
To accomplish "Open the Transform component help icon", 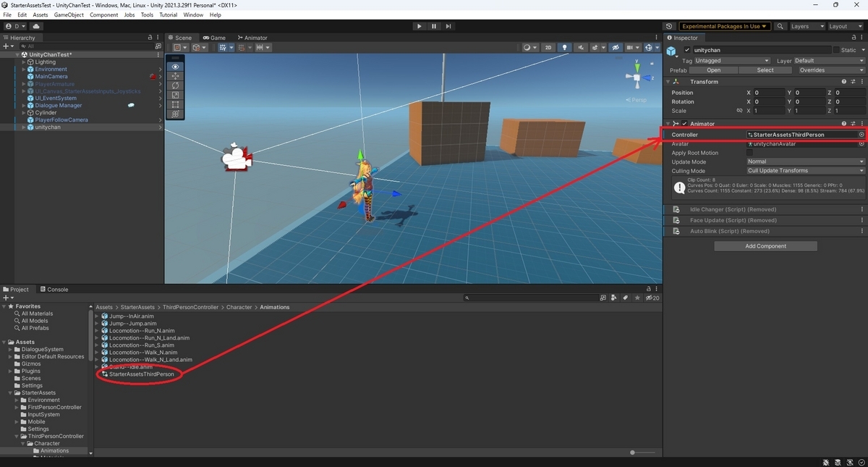I will 844,82.
